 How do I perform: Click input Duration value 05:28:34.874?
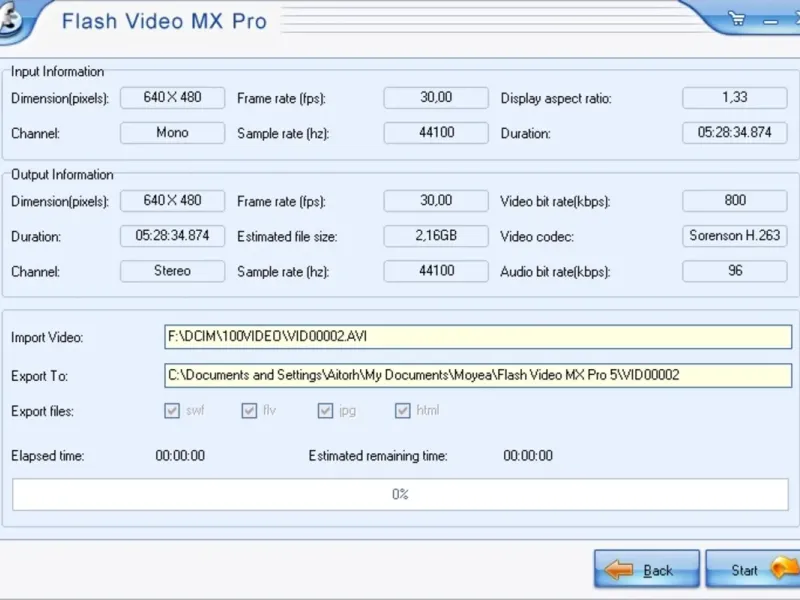[x=735, y=133]
